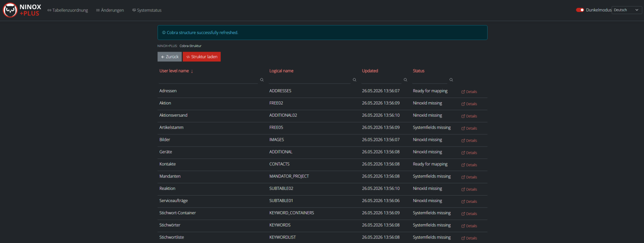The height and width of the screenshot is (243, 644).
Task: Open Details for Serviceaufträge row
Action: 469,202
